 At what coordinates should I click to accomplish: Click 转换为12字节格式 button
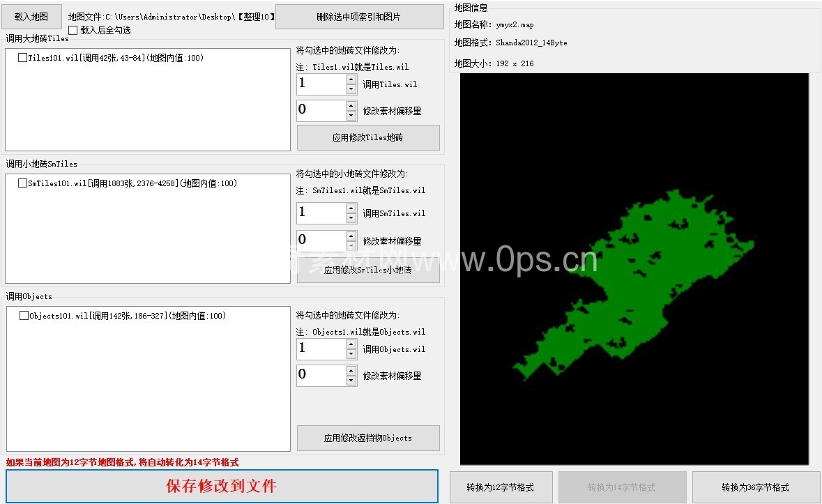[x=501, y=487]
